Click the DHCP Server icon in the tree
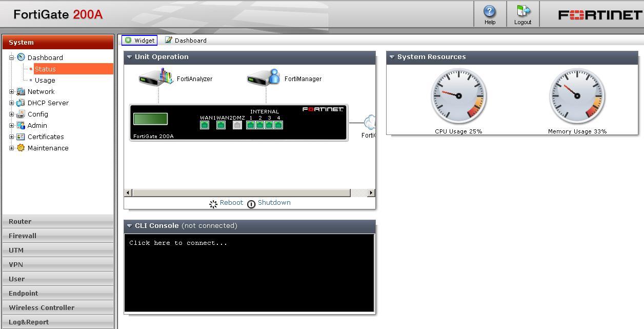The width and height of the screenshot is (644, 329). click(x=21, y=103)
